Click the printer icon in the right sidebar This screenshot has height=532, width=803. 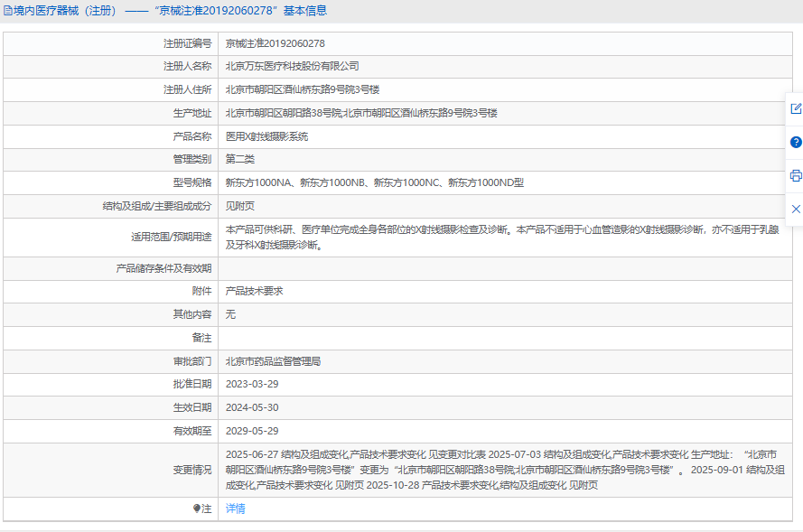coord(796,175)
